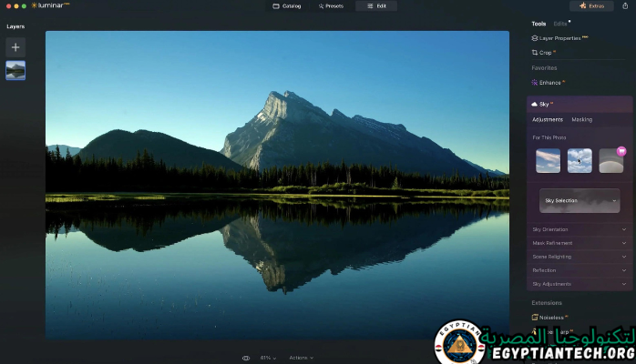636x364 pixels.
Task: Collapse the Sky tool panel header
Action: point(544,105)
